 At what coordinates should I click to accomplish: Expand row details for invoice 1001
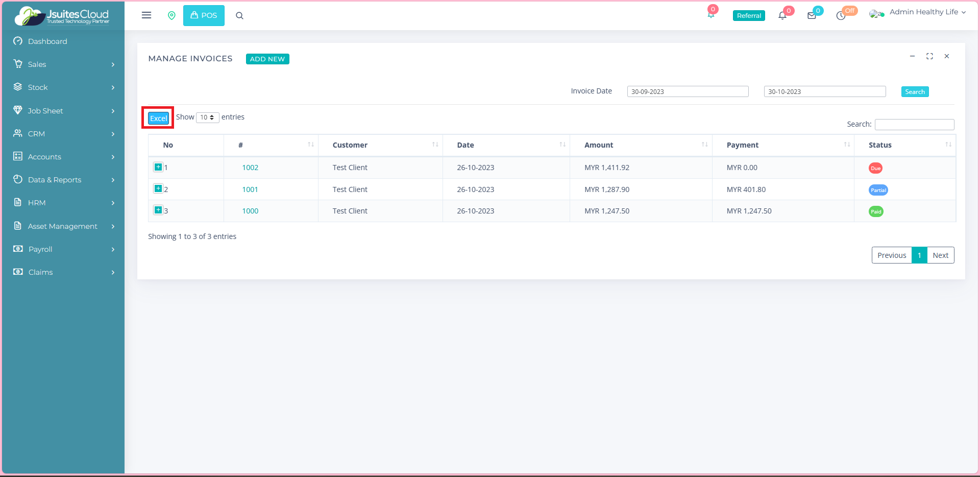tap(158, 188)
